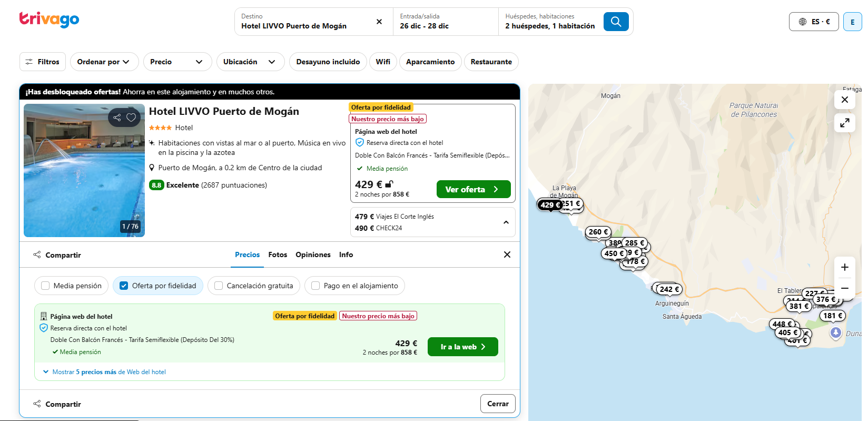868x421 pixels.
Task: Select the 260 € map price marker
Action: tap(598, 232)
